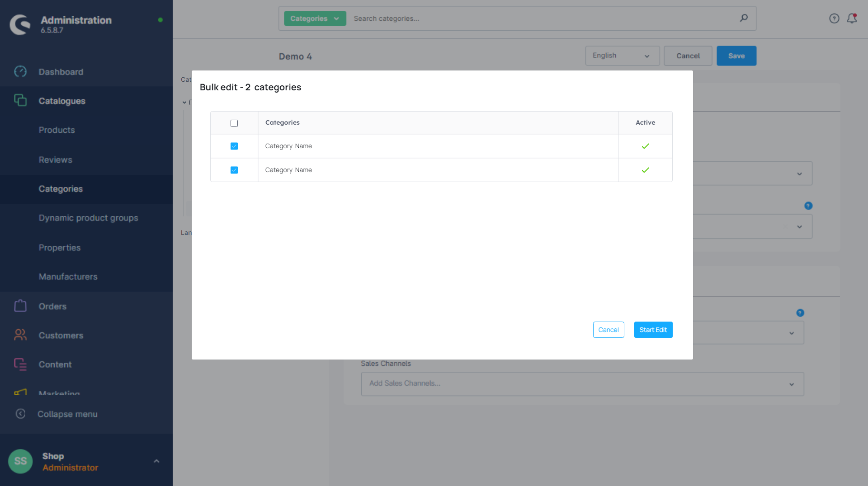Image resolution: width=868 pixels, height=486 pixels.
Task: Open the green Categories search filter dropdown
Action: pyautogui.click(x=315, y=19)
